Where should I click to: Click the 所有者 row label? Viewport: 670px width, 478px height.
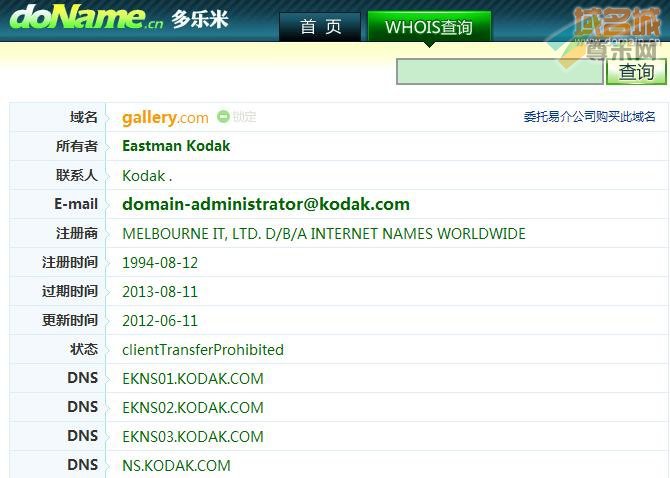pyautogui.click(x=77, y=146)
